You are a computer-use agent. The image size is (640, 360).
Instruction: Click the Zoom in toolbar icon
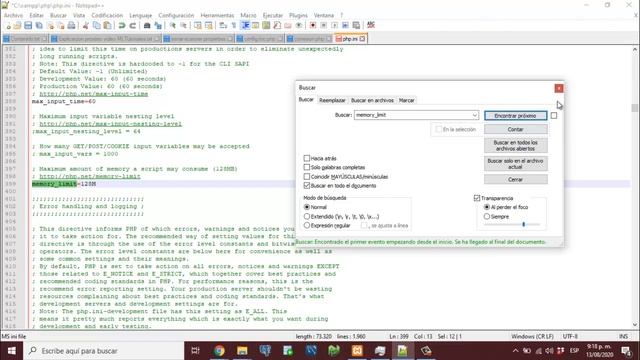(x=173, y=25)
